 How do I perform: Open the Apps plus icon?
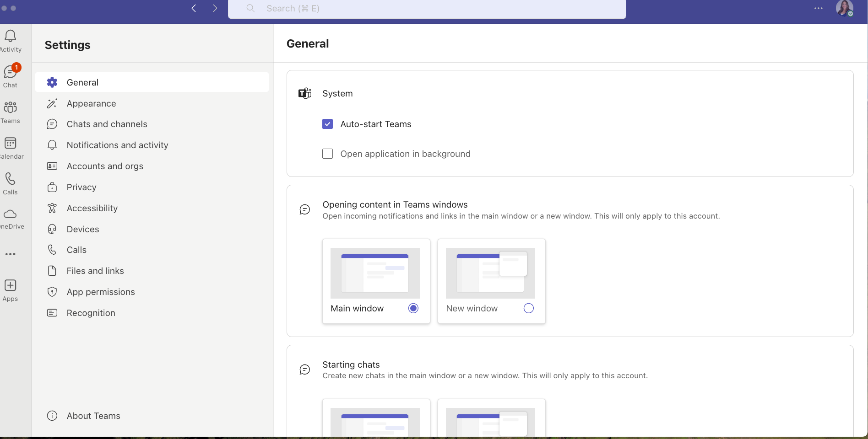[10, 285]
